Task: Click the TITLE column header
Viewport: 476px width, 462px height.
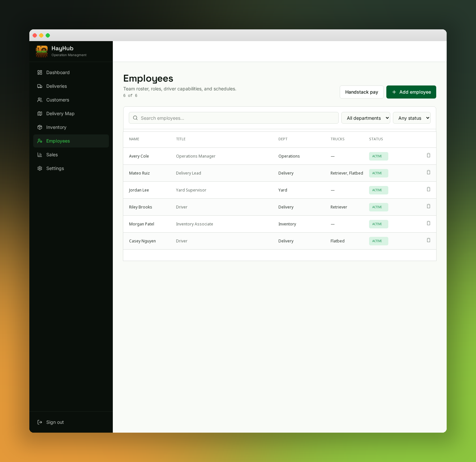Action: (x=181, y=139)
